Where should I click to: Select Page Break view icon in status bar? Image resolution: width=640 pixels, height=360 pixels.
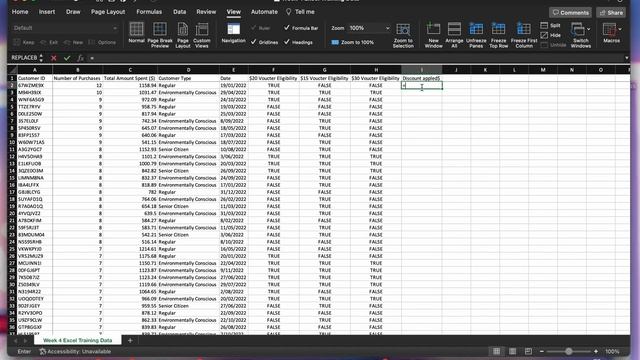click(x=528, y=351)
